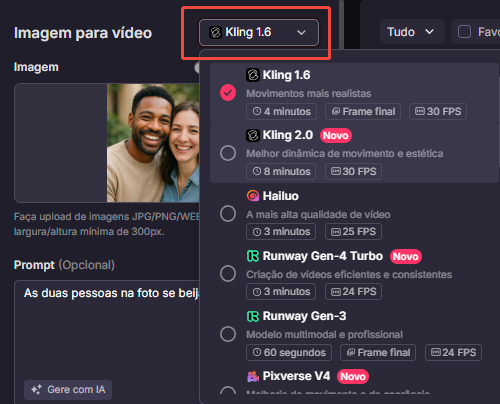500x404 pixels.
Task: Click the Hailuo logo icon
Action: coord(253,196)
